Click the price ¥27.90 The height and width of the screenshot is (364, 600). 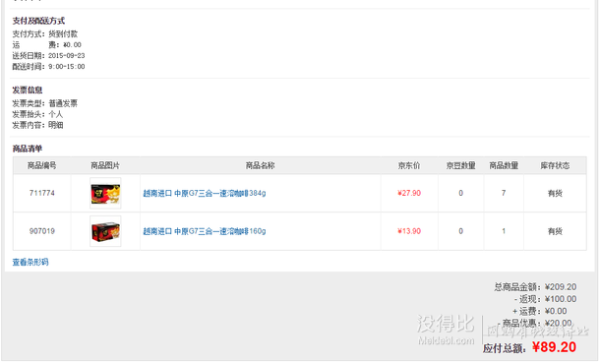click(x=409, y=193)
